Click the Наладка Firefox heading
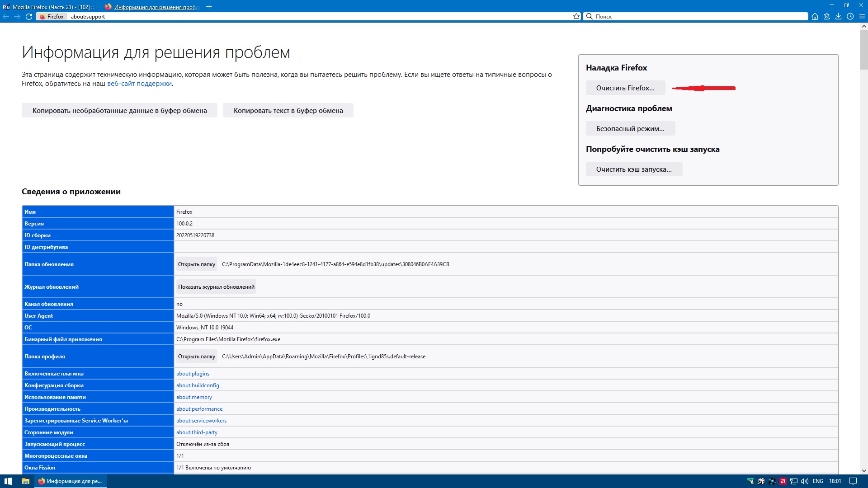Screen dimensions: 868x488 (x=616, y=68)
